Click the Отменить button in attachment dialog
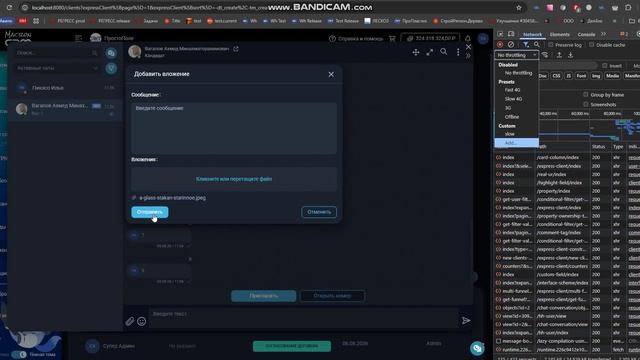The height and width of the screenshot is (360, 640). (x=319, y=212)
